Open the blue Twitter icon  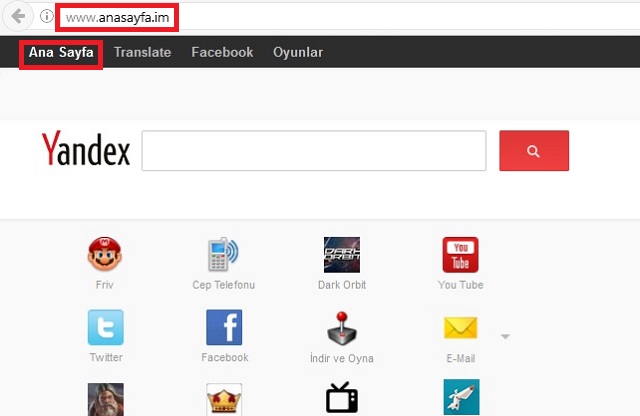pyautogui.click(x=106, y=327)
